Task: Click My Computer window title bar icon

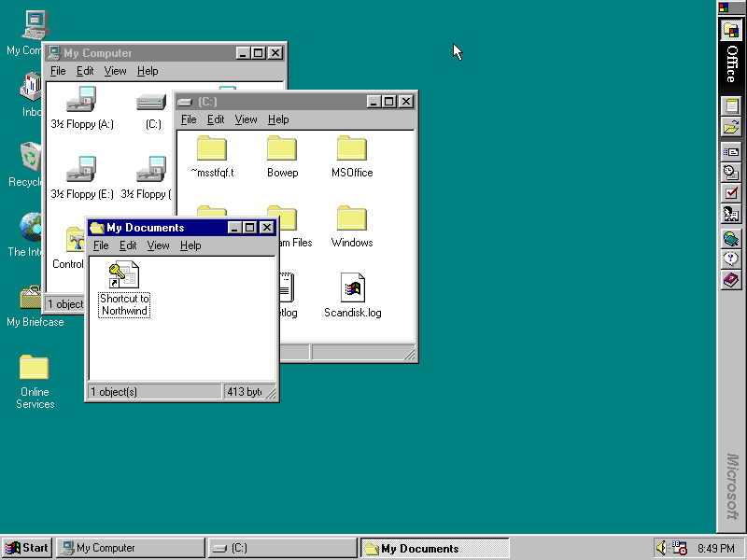Action: 54,52
